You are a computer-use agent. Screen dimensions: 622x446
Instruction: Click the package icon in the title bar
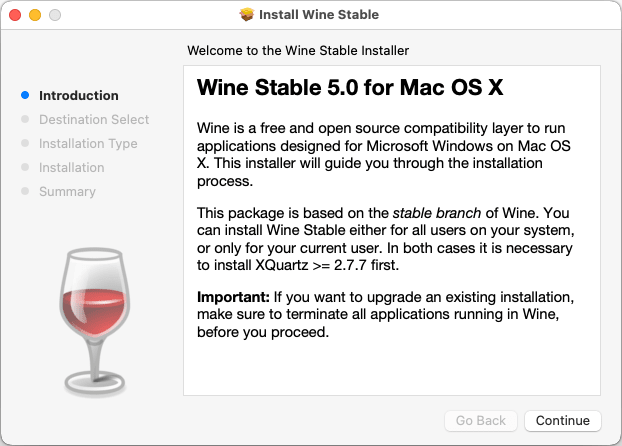tap(247, 15)
